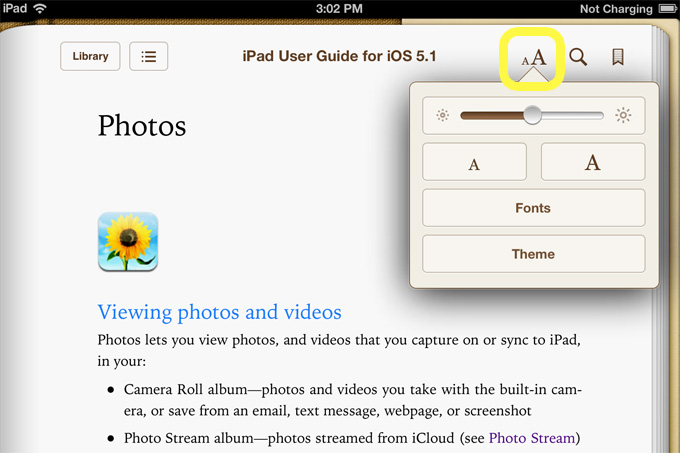
Task: Increase text size with large A
Action: coord(593,162)
